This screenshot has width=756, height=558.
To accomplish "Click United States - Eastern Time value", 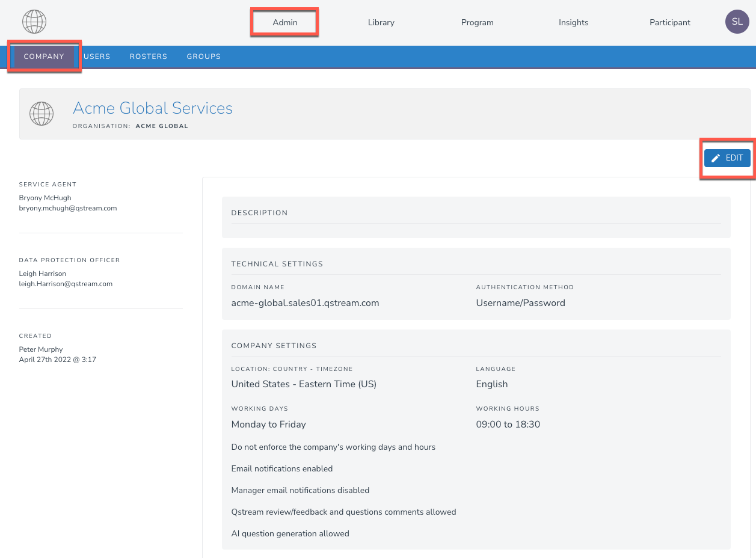I will 304,384.
